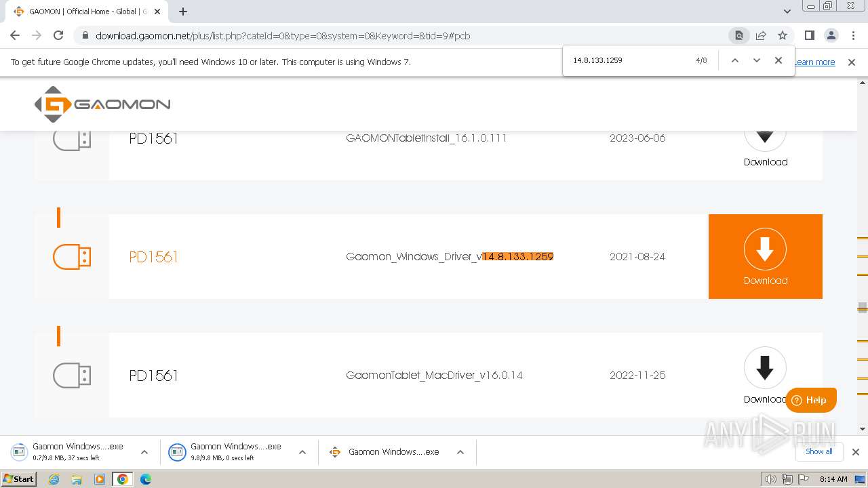Expand options for third completed download
This screenshot has height=488, width=868.
click(460, 452)
